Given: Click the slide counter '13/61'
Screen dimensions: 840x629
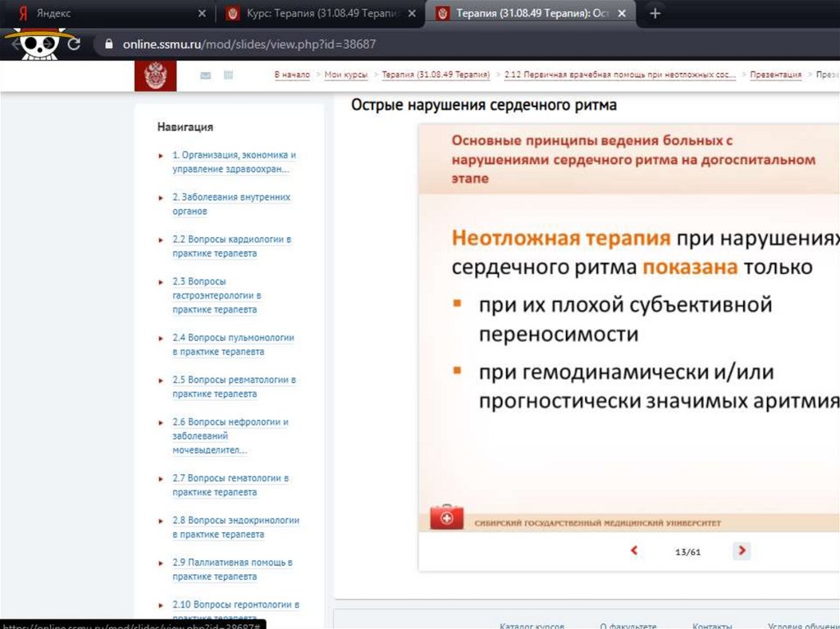Looking at the screenshot, I should [x=688, y=552].
